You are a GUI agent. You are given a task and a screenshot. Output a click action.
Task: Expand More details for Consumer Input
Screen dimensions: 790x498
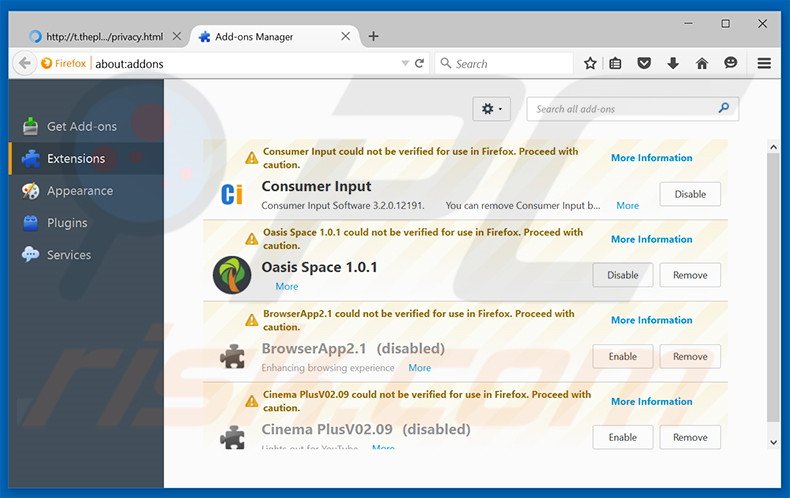pos(627,206)
